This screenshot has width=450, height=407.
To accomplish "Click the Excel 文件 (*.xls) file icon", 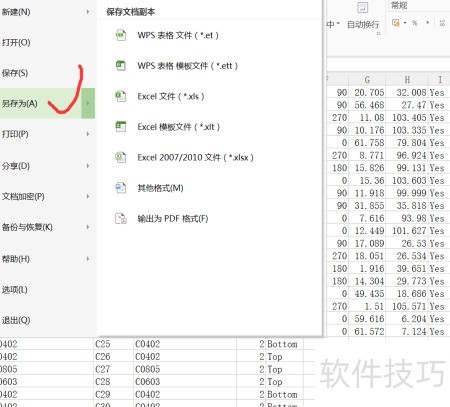I will (x=121, y=96).
